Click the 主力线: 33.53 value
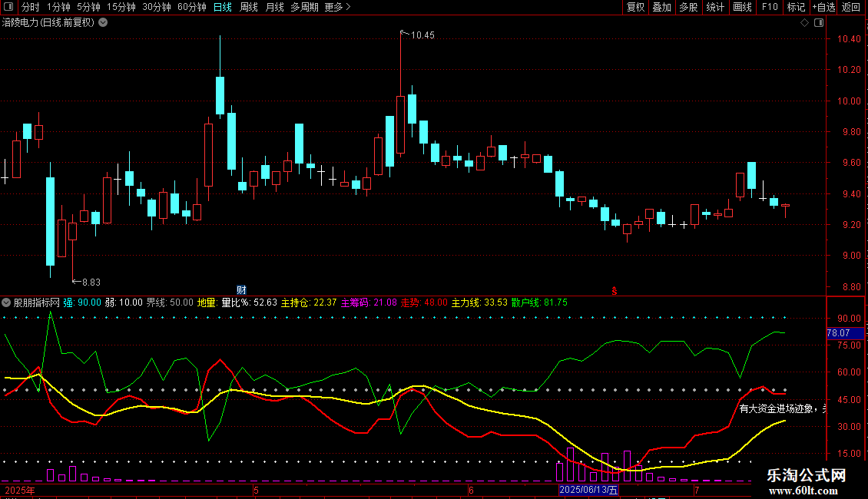Viewport: 868px width, 499px height. coord(479,302)
